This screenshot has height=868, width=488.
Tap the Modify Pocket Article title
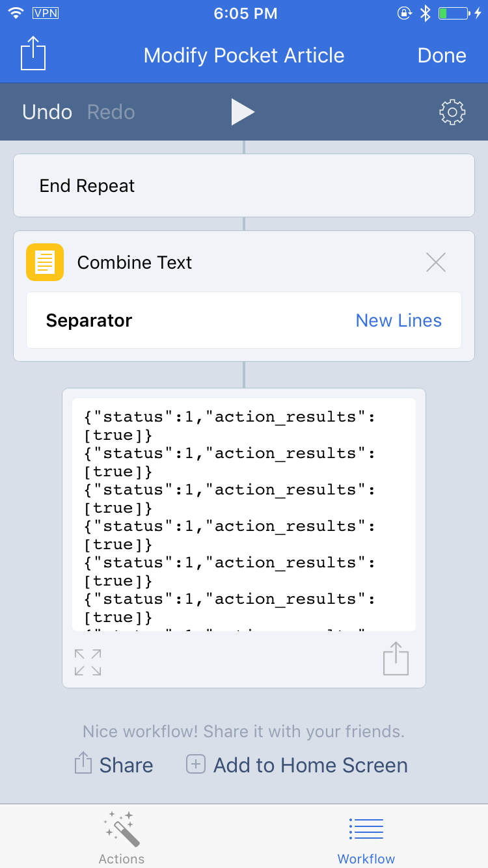pyautogui.click(x=243, y=55)
